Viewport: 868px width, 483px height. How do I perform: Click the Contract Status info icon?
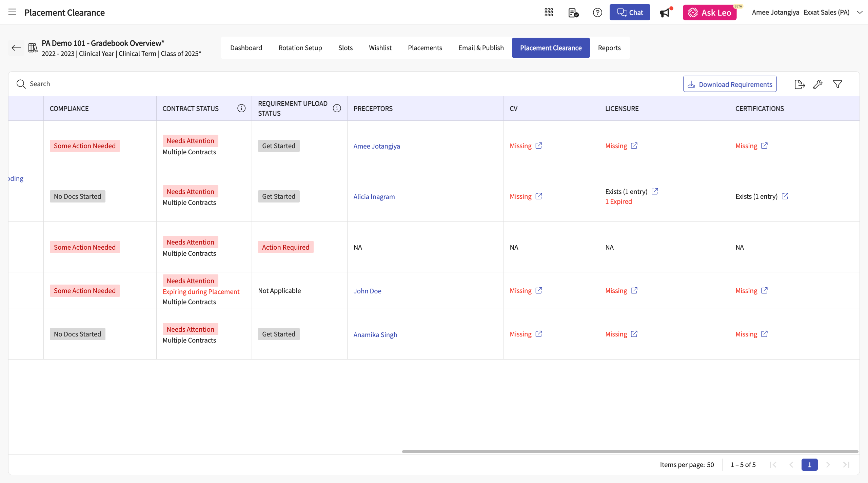click(x=241, y=108)
